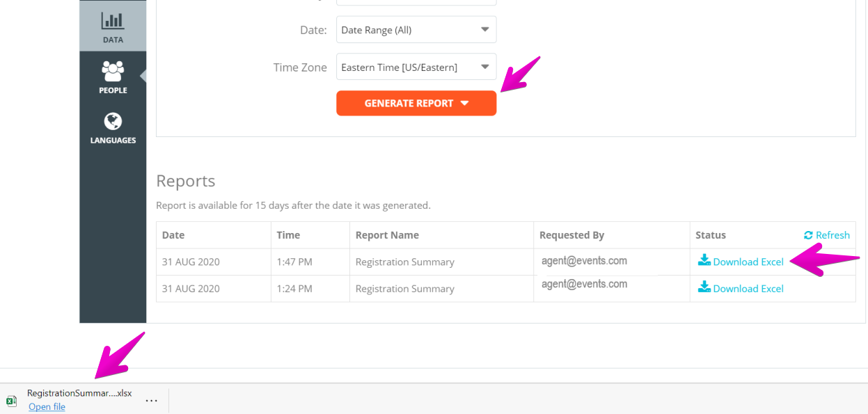Screen dimensions: 868x414
Task: Click the Report Name column header
Action: pyautogui.click(x=387, y=235)
